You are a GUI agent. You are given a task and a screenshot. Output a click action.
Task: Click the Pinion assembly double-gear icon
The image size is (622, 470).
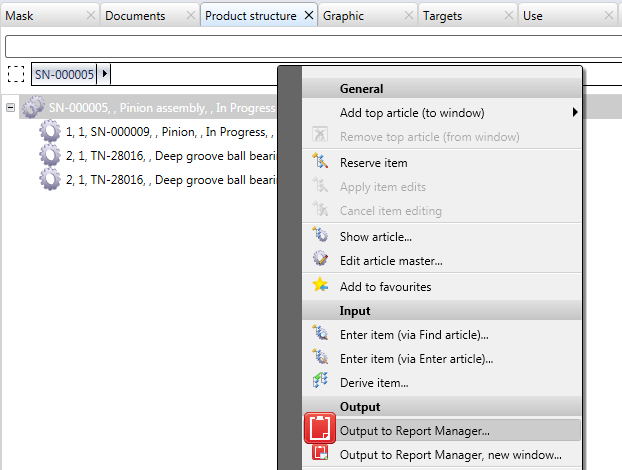33,107
